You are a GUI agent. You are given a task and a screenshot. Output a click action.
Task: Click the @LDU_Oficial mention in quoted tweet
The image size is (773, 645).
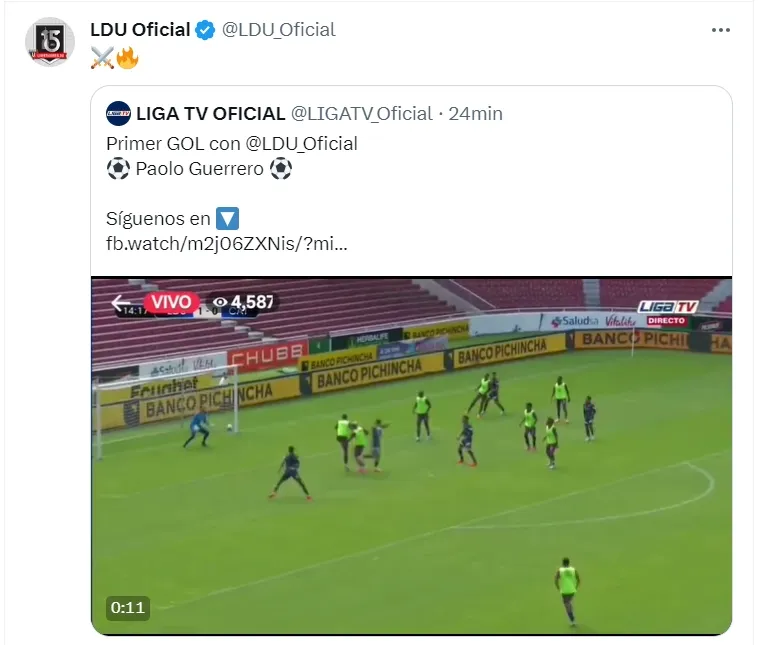[x=301, y=144]
